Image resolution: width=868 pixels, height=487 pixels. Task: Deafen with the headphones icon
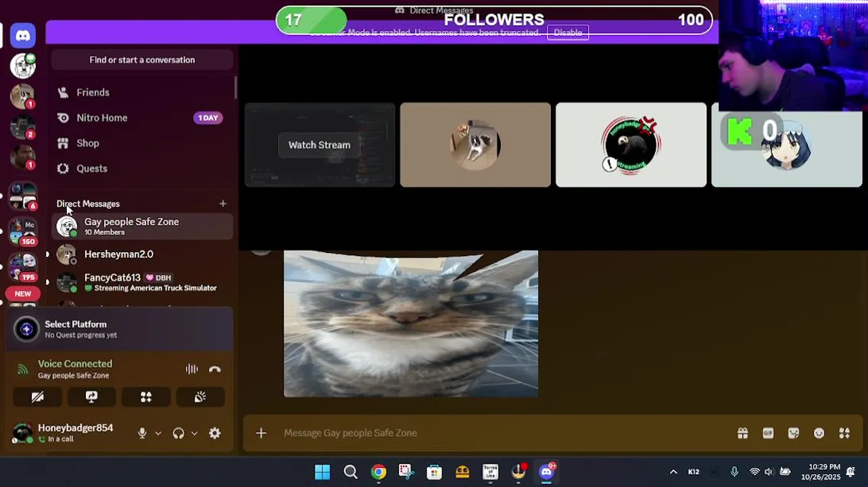[178, 434]
